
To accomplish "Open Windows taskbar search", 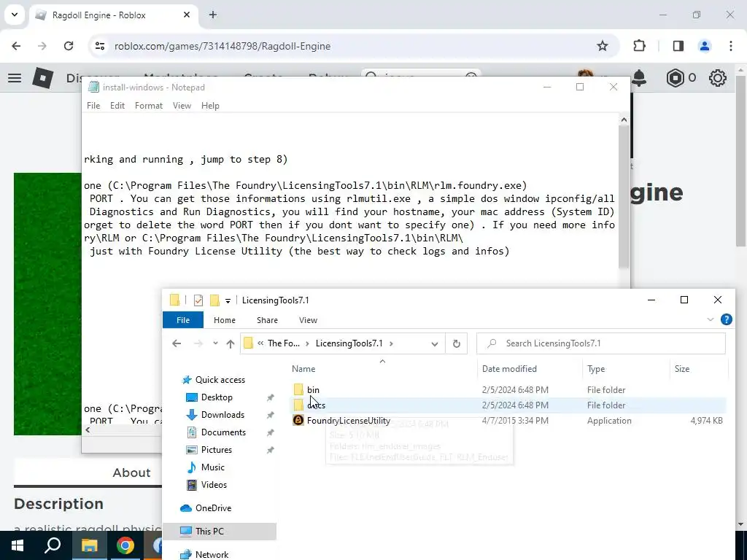I will point(53,545).
